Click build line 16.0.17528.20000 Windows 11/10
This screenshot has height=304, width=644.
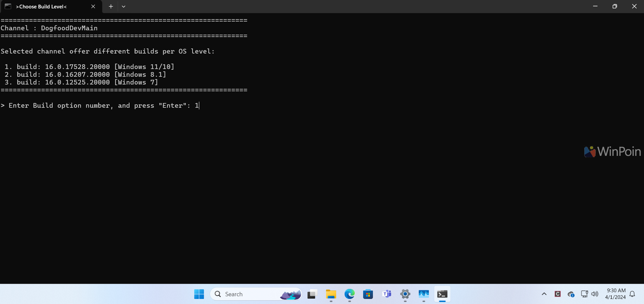point(89,67)
